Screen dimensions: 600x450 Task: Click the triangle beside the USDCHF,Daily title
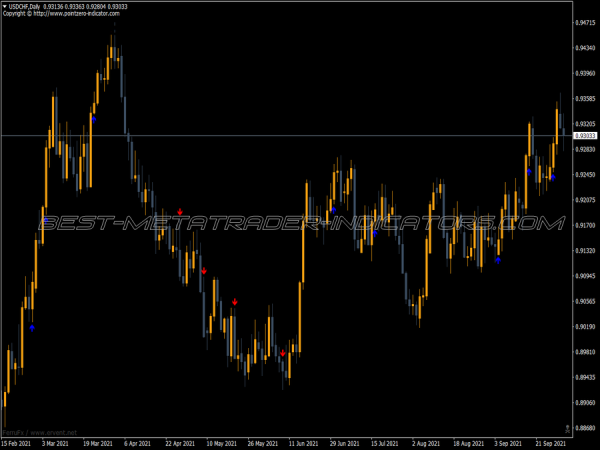coord(4,6)
